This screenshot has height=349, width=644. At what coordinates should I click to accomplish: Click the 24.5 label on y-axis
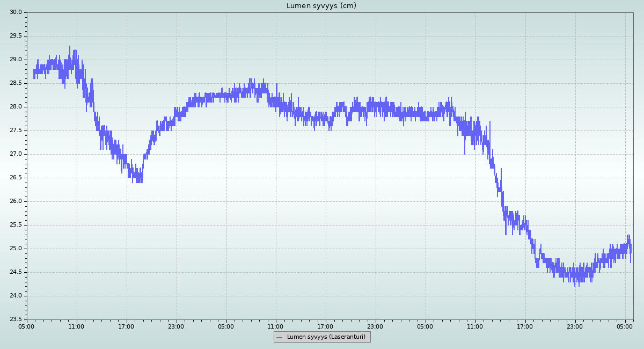(x=16, y=272)
